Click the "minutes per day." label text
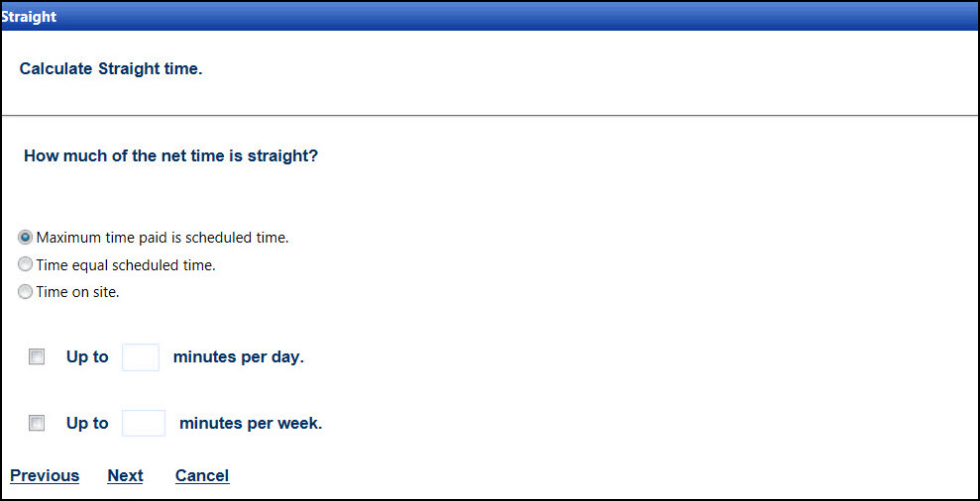Screen dimensions: 980x501 pos(238,357)
